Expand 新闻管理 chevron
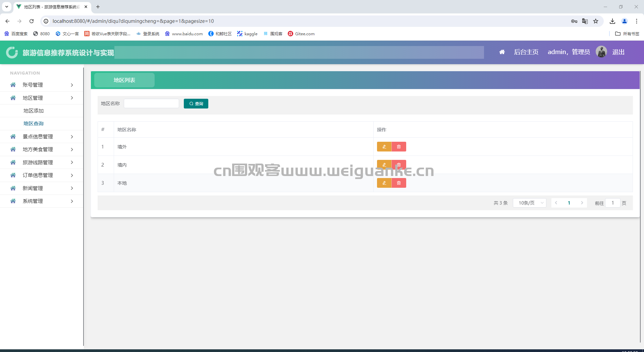Screen dimensions: 644x352 coord(72,188)
